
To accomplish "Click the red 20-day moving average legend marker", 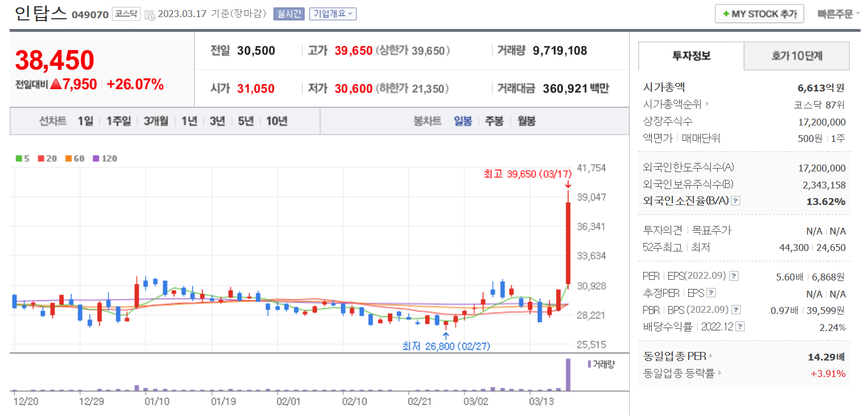I will coord(40,158).
